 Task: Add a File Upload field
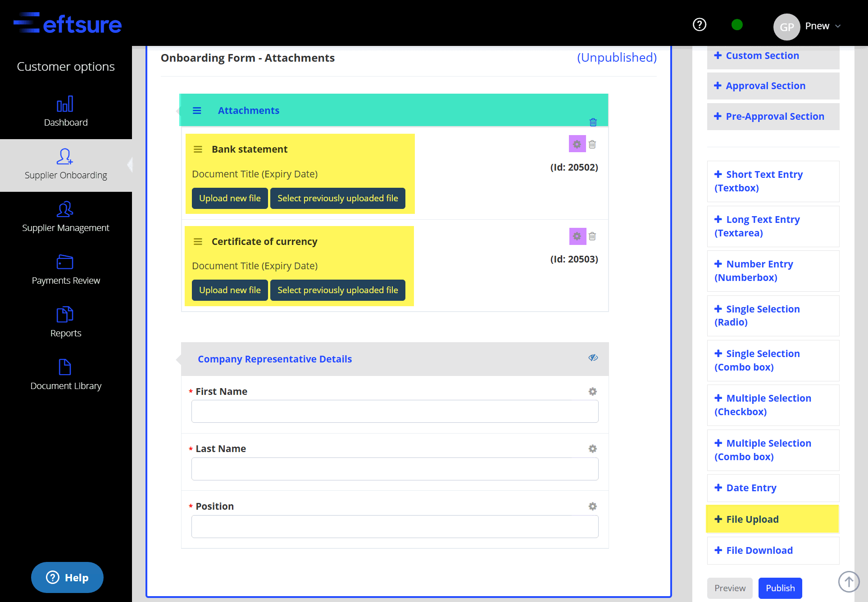coord(773,519)
